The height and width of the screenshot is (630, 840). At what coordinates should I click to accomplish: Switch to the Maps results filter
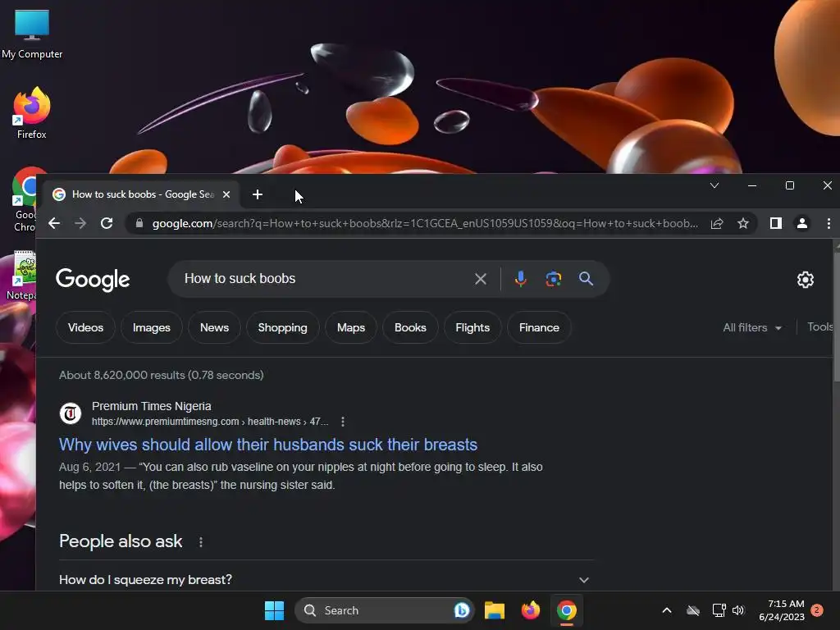click(351, 327)
